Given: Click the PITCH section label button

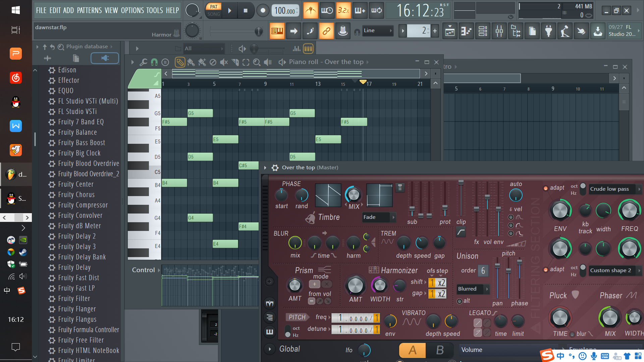Looking at the screenshot, I should 297,317.
